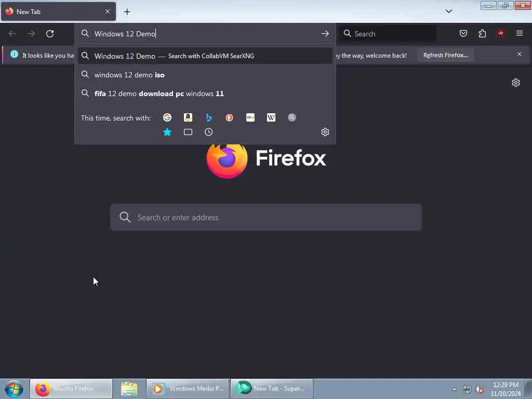Pick suggestion windows 12 demo iso
The height and width of the screenshot is (399, 532).
[x=205, y=75]
